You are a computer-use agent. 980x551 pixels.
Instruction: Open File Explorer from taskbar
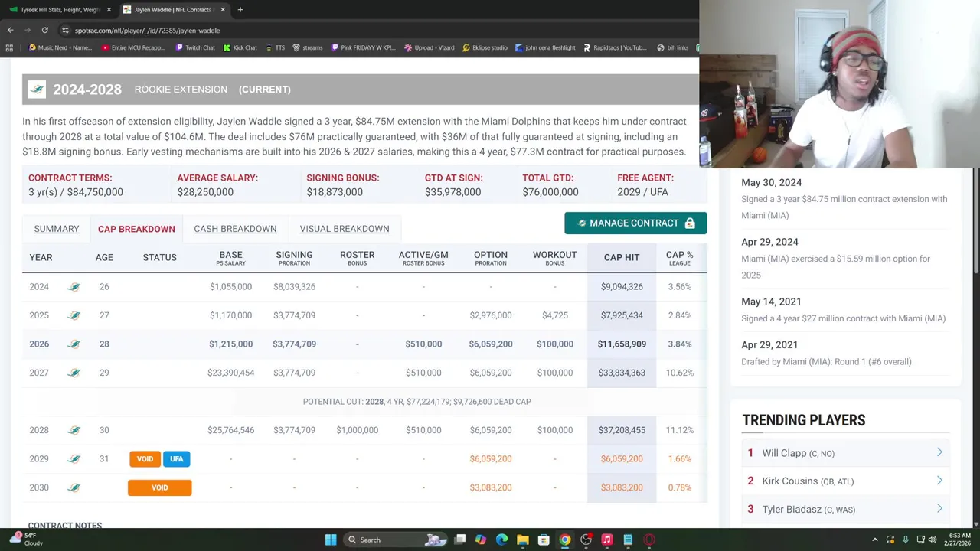pyautogui.click(x=523, y=540)
